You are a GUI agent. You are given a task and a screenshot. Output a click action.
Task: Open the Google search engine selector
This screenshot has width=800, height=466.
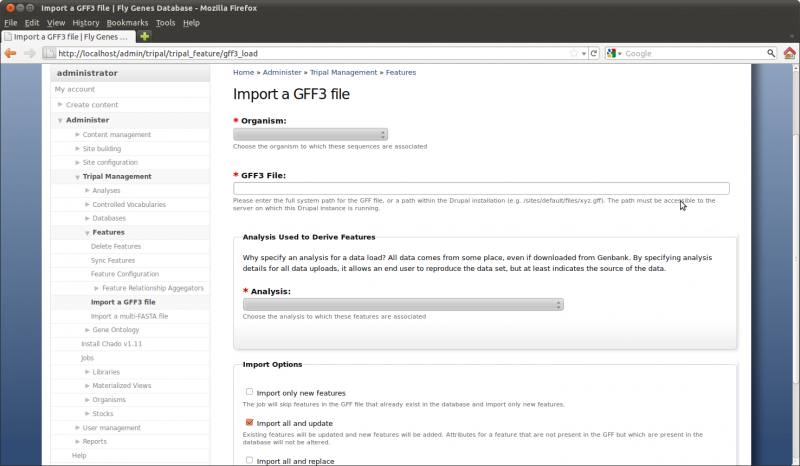[614, 53]
